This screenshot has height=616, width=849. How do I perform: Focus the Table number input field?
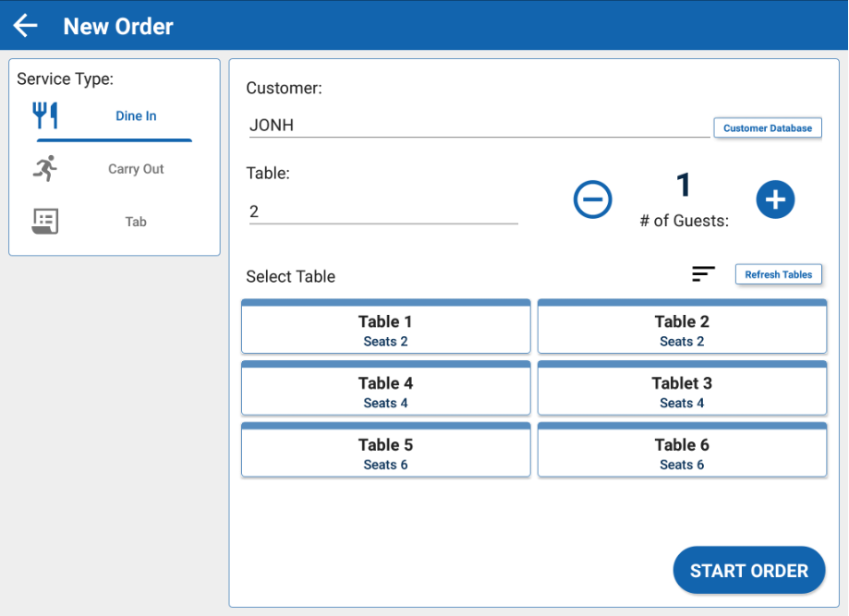[x=382, y=211]
